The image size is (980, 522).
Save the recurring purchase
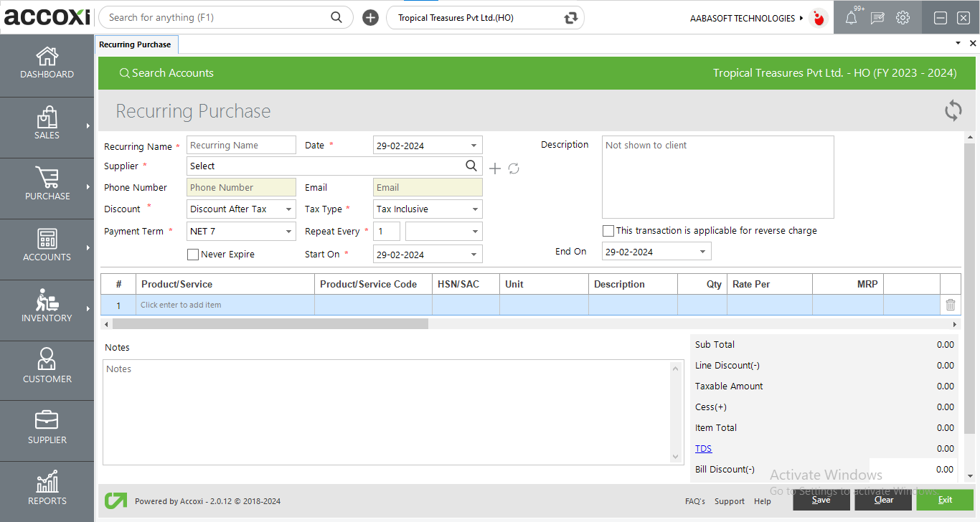(821, 500)
